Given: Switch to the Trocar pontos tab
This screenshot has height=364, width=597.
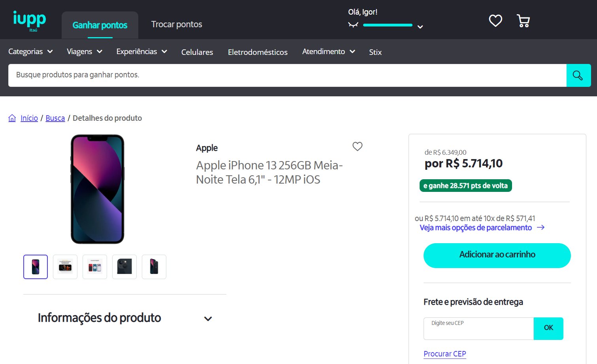Looking at the screenshot, I should tap(177, 24).
